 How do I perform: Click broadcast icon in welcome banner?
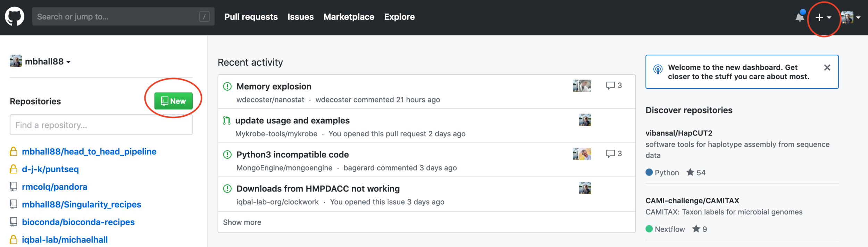coord(658,69)
